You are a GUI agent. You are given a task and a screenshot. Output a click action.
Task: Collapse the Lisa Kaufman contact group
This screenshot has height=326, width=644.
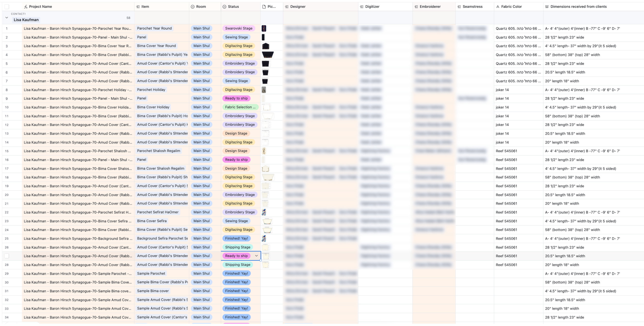click(x=7, y=18)
